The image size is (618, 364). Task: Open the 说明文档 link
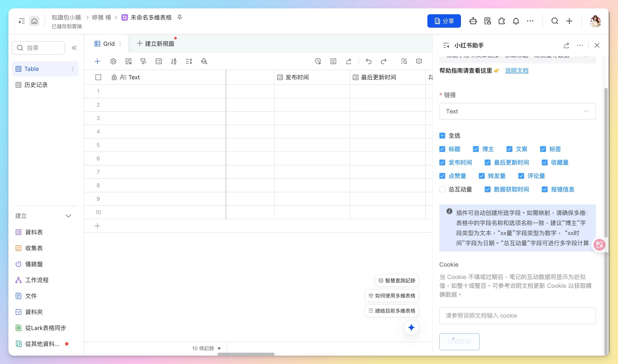point(516,71)
